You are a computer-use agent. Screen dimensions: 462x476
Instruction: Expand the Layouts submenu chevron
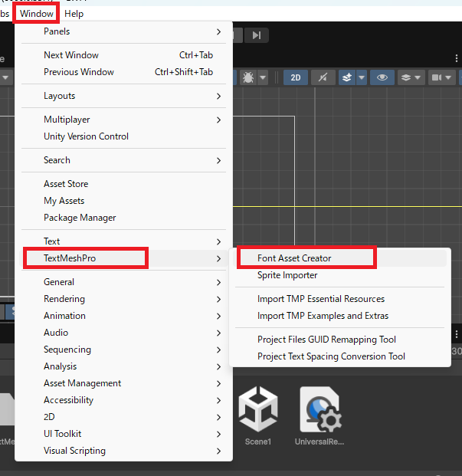point(218,97)
